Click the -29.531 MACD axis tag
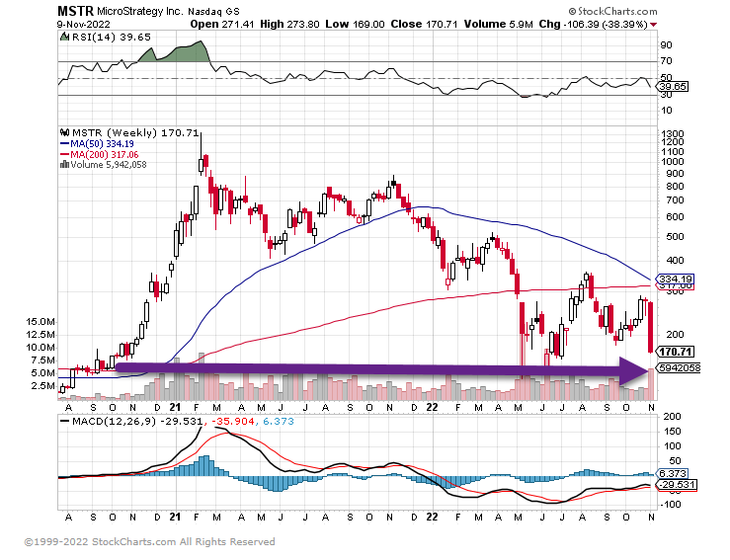730x560 pixels. tap(677, 485)
